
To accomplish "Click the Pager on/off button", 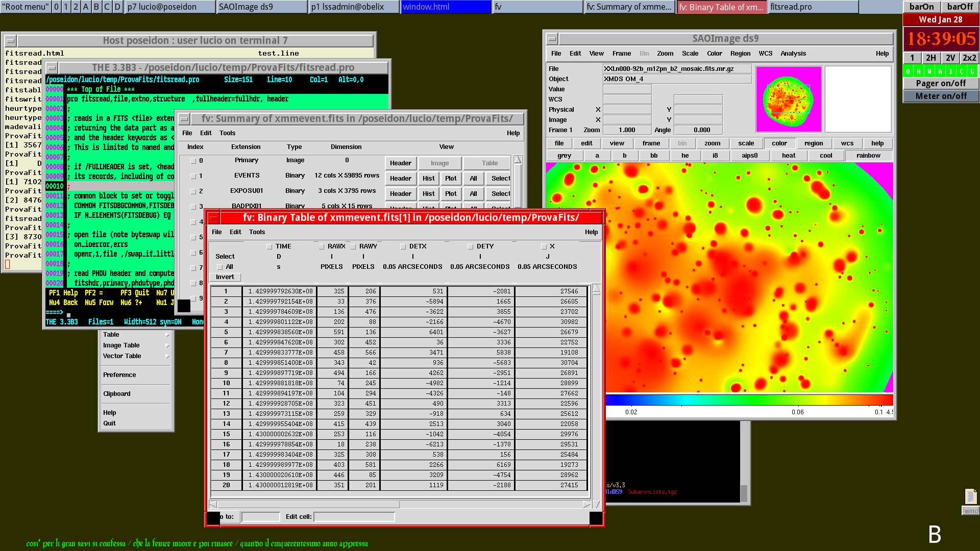I will pyautogui.click(x=941, y=83).
